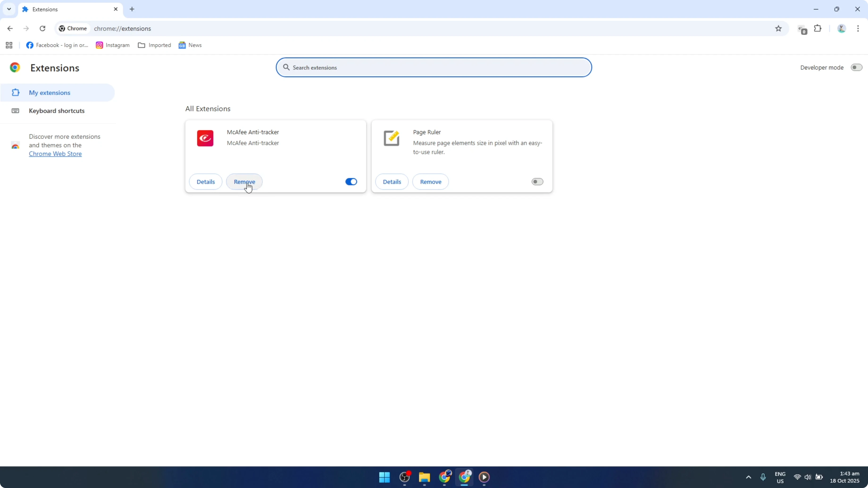This screenshot has width=868, height=488.
Task: Open the OBS Studio taskbar icon
Action: (405, 477)
